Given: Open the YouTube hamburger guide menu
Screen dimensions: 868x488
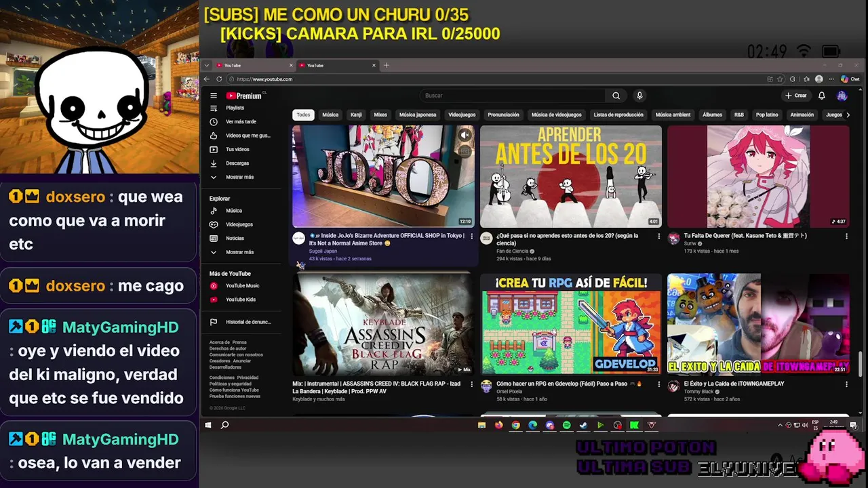Looking at the screenshot, I should (x=214, y=96).
